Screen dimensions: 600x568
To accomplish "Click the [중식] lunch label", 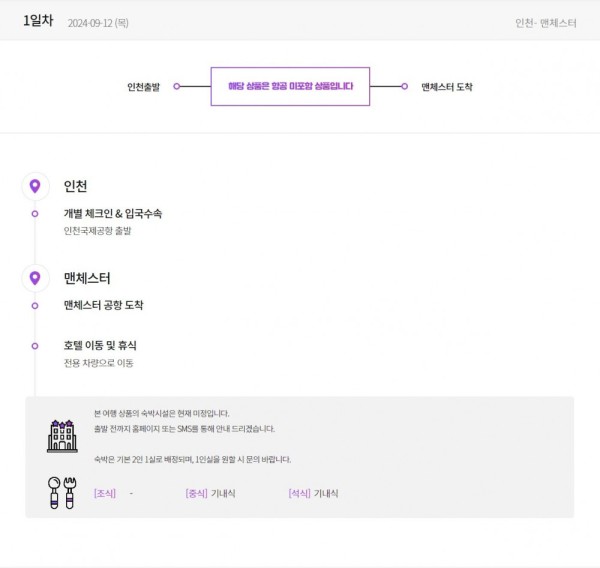I will pyautogui.click(x=196, y=493).
